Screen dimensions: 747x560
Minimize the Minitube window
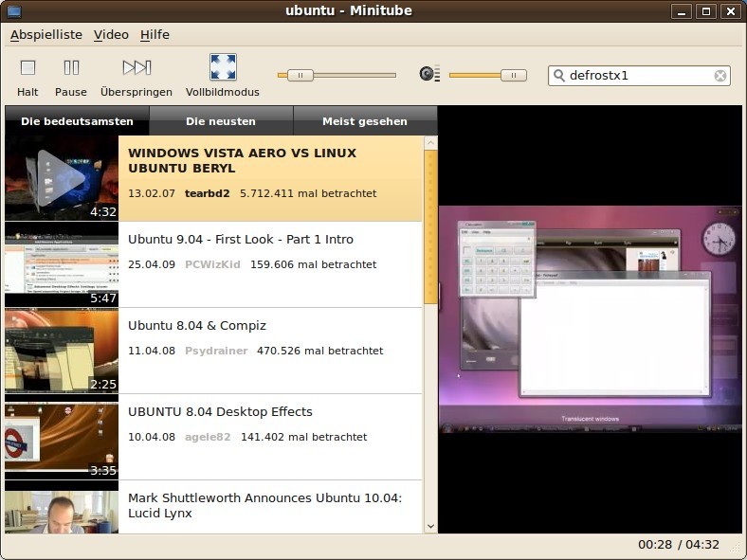click(682, 11)
